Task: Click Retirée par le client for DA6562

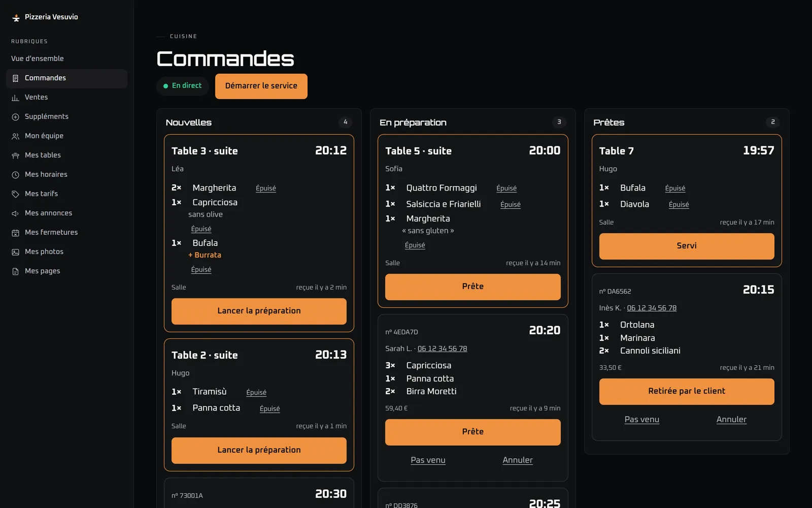Action: tap(687, 391)
